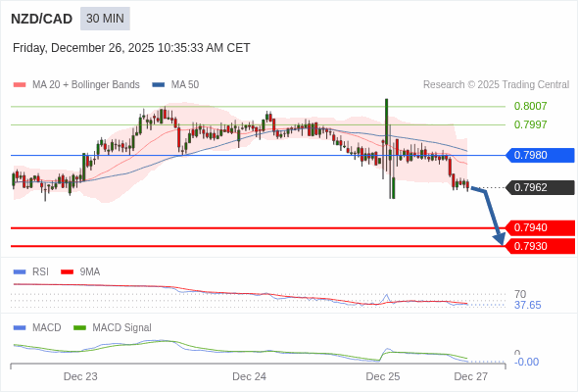
Task: Click the 30 MIN timeframe badge
Action: 105,19
